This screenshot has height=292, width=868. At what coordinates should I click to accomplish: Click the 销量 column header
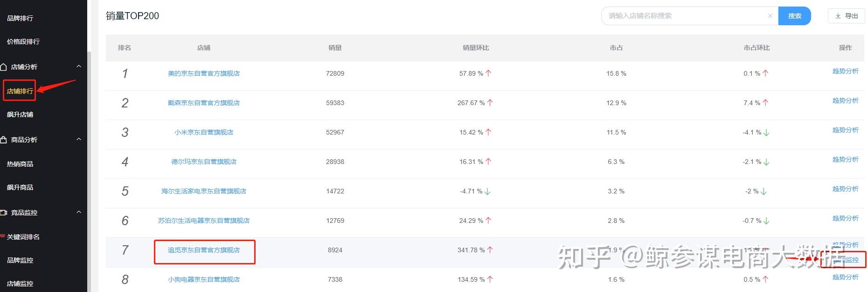335,48
